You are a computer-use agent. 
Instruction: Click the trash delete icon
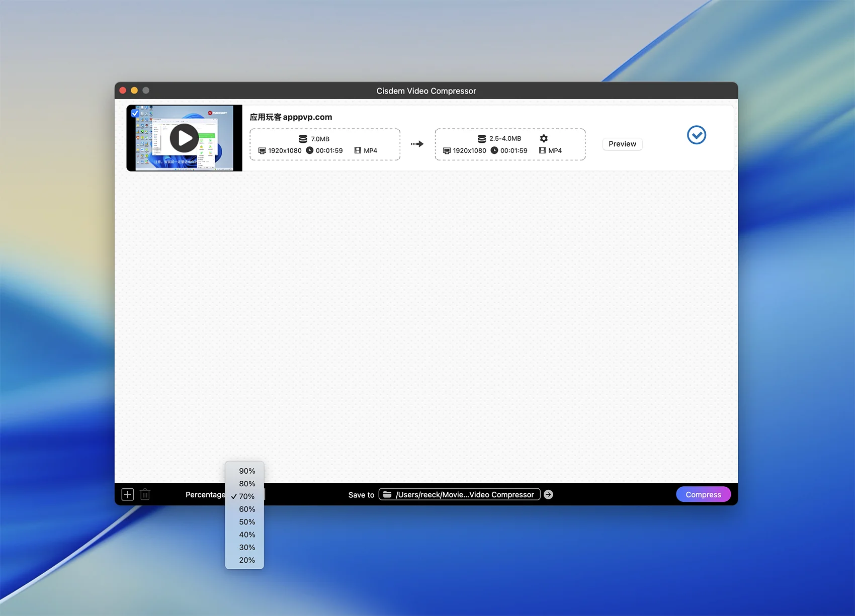(145, 494)
